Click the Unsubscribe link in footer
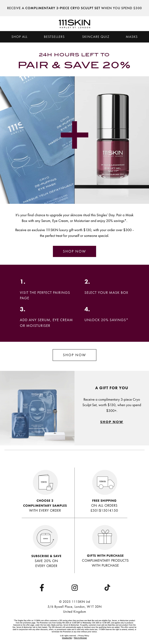The height and width of the screenshot is (644, 149). (67, 638)
